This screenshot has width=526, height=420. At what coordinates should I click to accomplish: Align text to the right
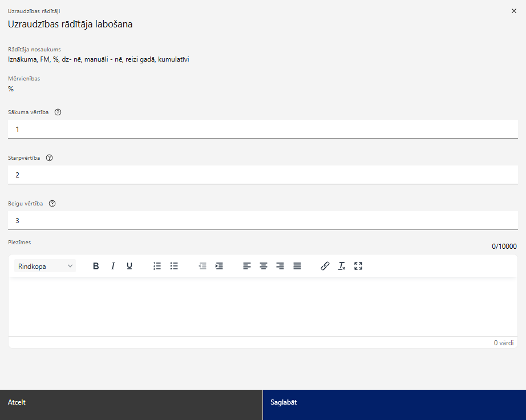point(280,266)
